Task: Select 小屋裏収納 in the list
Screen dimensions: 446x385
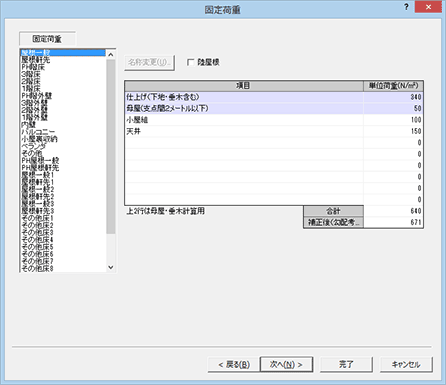Action: pyautogui.click(x=63, y=139)
